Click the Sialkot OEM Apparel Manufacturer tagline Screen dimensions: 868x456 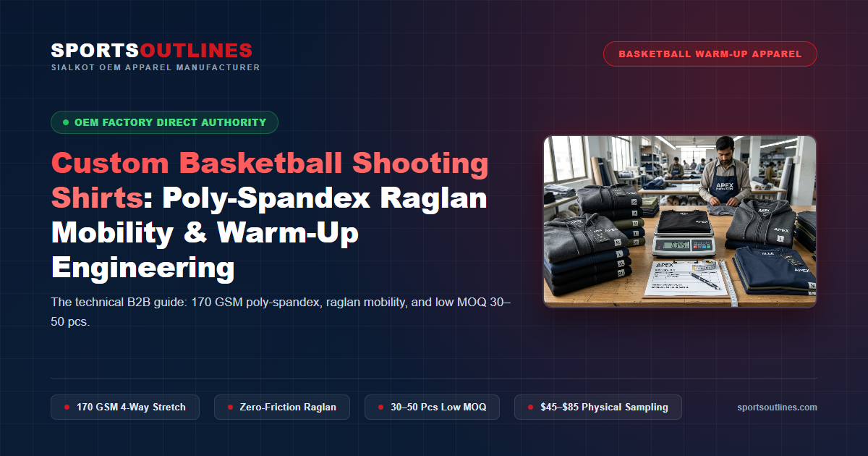[x=156, y=67]
